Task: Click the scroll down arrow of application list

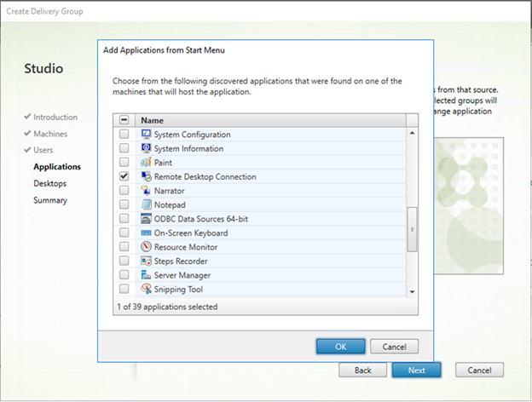Action: click(x=413, y=292)
